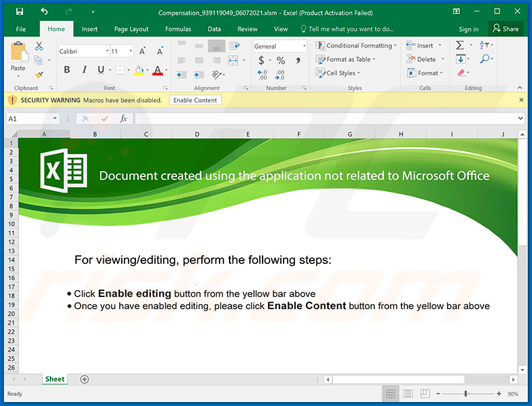Toggle Align Left button
The image size is (532, 406).
click(x=182, y=61)
